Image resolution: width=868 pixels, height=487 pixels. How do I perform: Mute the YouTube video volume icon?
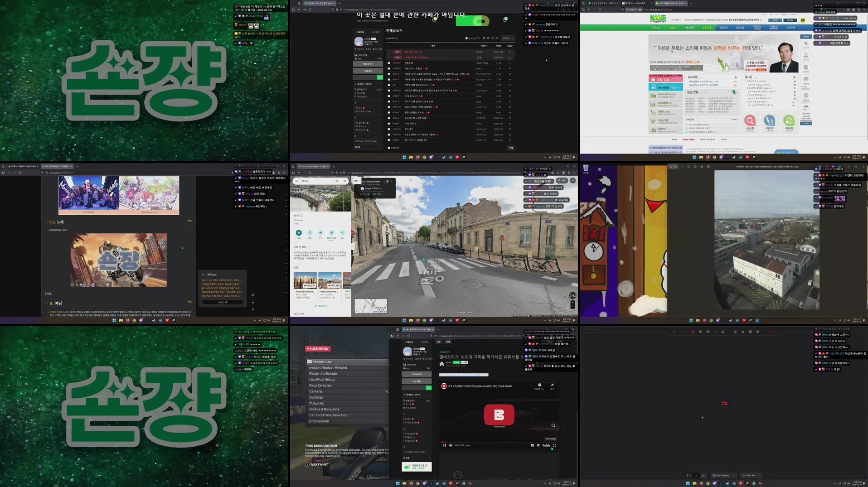pyautogui.click(x=451, y=445)
